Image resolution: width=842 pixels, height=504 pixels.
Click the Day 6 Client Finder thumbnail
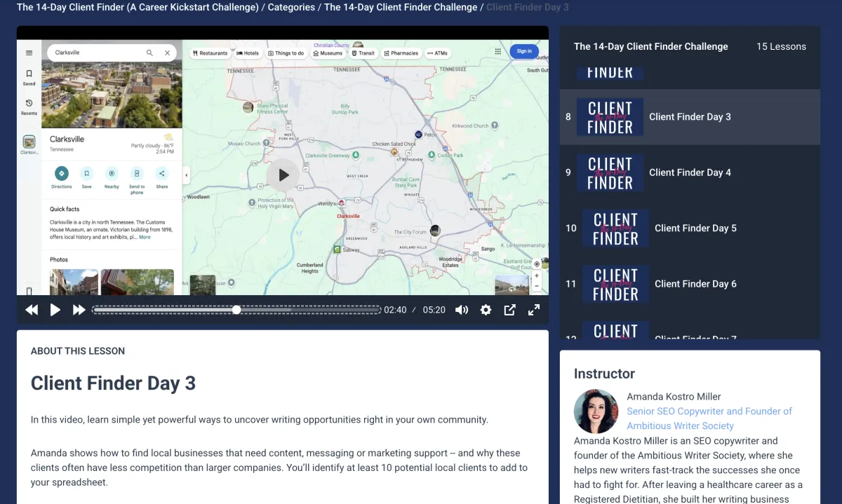615,284
